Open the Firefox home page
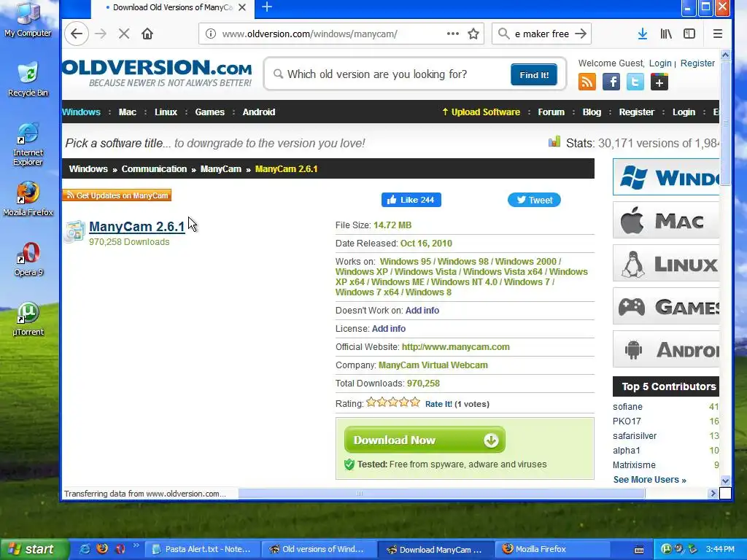Viewport: 747px width, 560px height. tap(147, 34)
